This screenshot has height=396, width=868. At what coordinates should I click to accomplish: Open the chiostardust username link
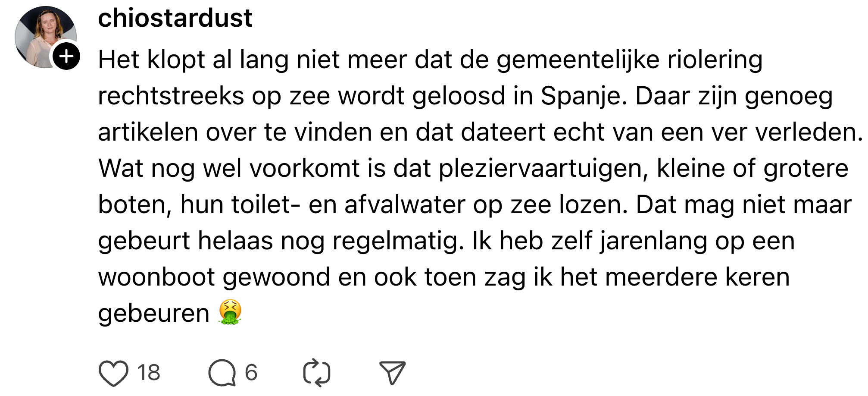pyautogui.click(x=175, y=18)
